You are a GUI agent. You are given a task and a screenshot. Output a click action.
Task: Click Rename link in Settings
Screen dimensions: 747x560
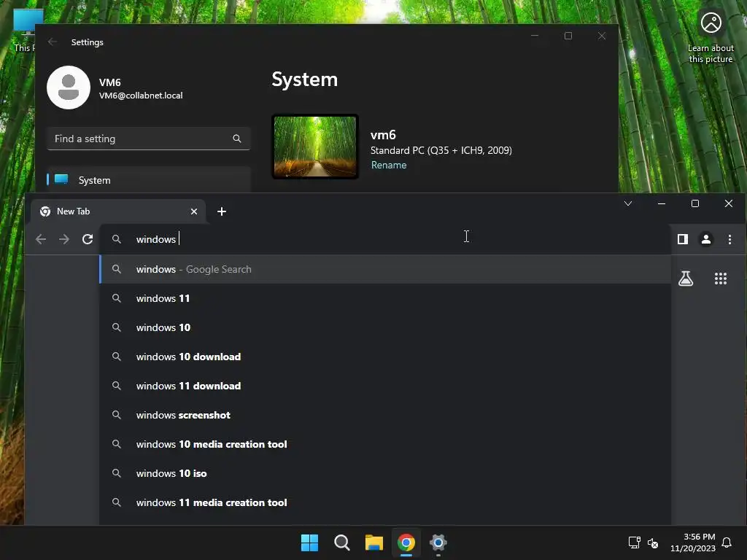coord(389,165)
